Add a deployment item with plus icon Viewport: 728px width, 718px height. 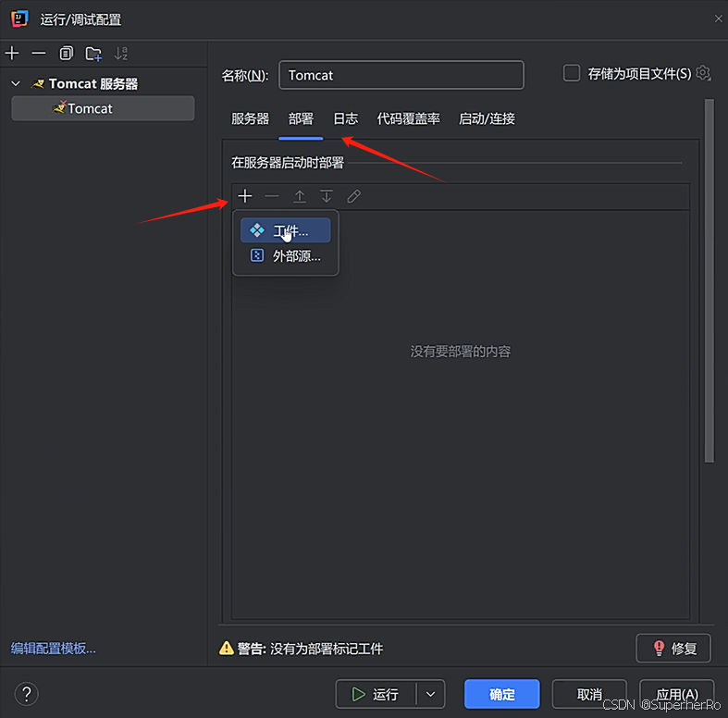pyautogui.click(x=245, y=196)
